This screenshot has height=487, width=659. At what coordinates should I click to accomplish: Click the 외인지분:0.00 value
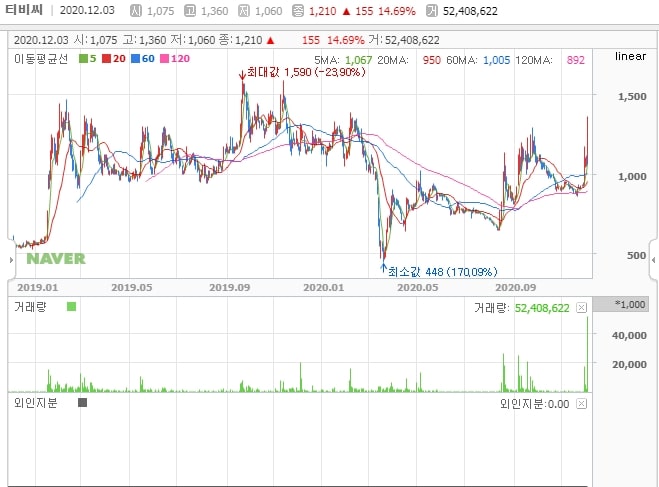point(535,404)
